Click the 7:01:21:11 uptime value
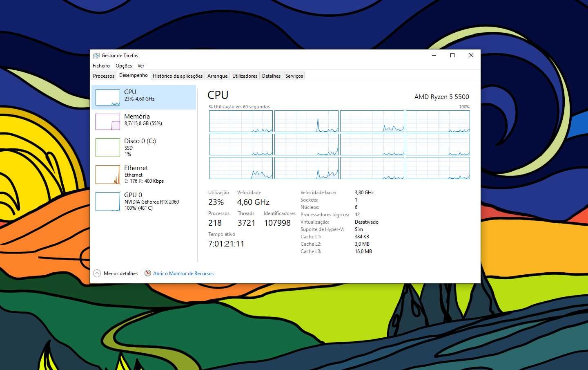 click(226, 244)
